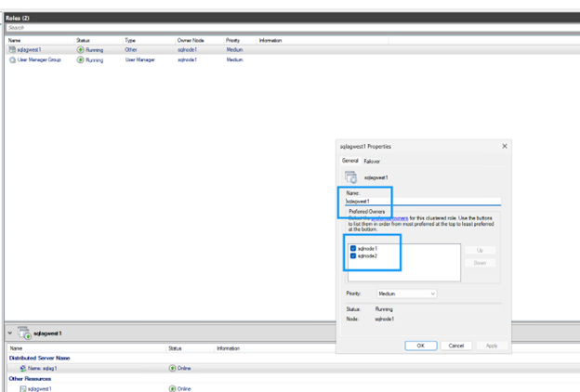This screenshot has height=392, width=580.
Task: Open the preferred owners help link
Action: tap(389, 218)
